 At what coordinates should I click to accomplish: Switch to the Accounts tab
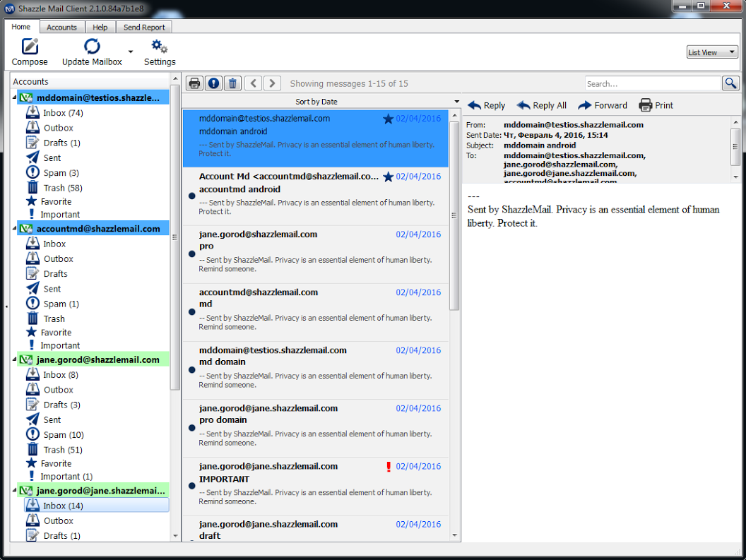pos(62,27)
